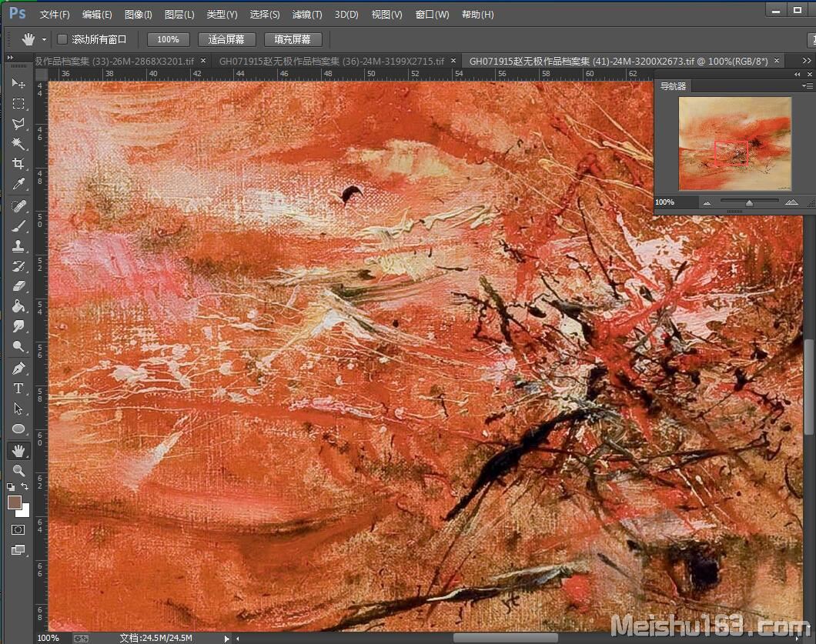Open the Hand tool preset picker
This screenshot has height=644, width=816.
click(44, 39)
